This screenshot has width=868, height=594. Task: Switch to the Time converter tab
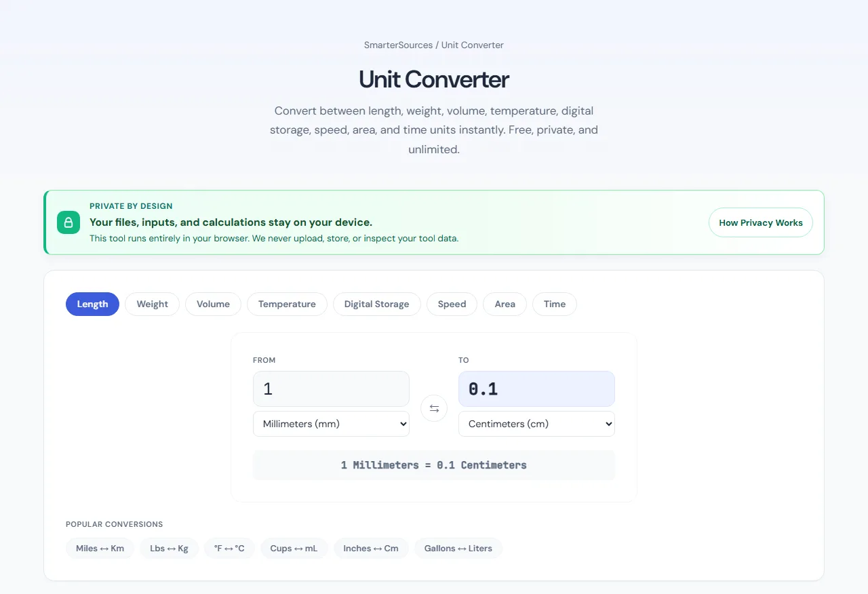[554, 304]
